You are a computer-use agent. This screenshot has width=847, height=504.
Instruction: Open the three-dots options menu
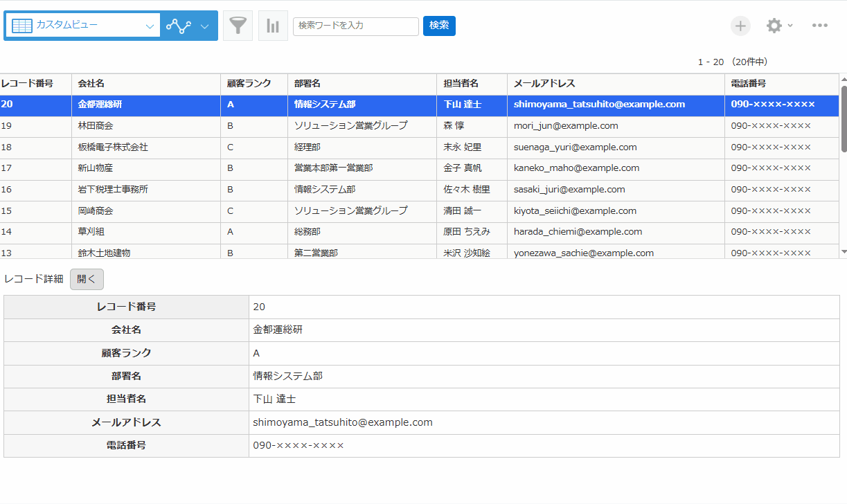(x=820, y=26)
